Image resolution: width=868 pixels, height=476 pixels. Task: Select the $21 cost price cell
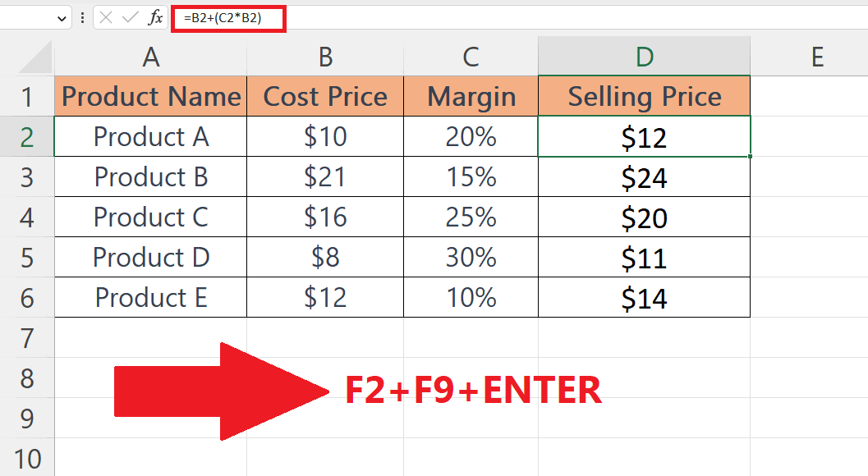325,176
